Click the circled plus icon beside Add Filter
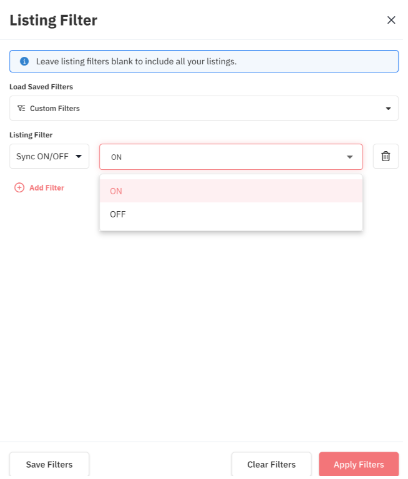Viewport: 408px width, 479px height. point(19,190)
